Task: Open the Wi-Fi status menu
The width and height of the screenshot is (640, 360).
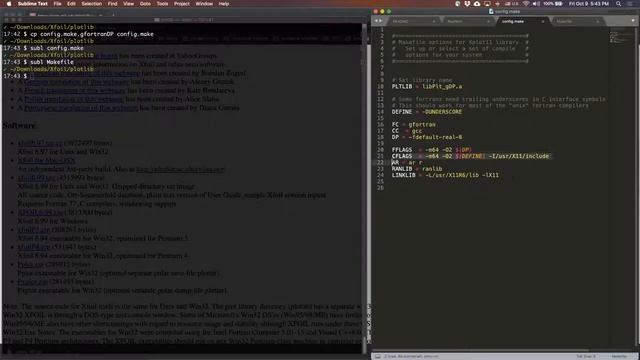Action: tap(527, 4)
